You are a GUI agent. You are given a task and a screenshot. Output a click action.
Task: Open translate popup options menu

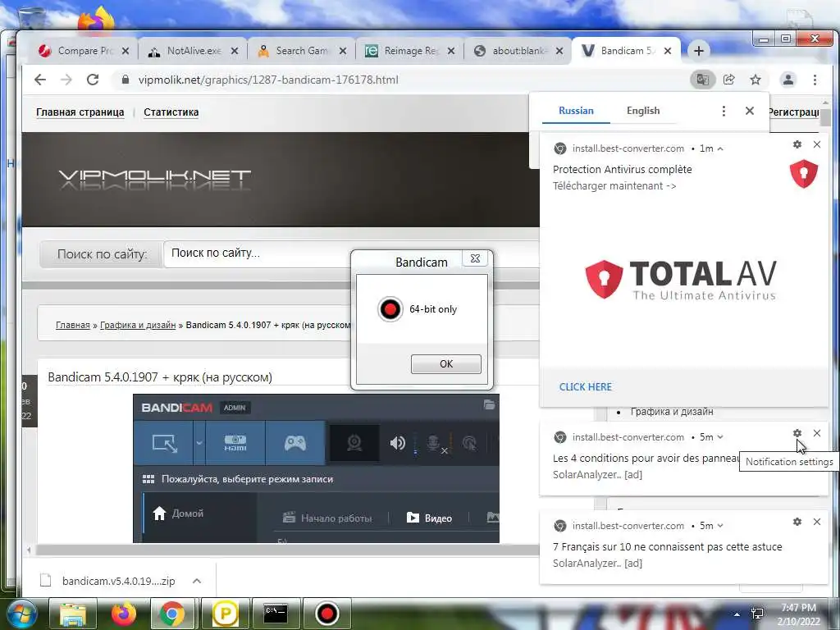coord(724,111)
